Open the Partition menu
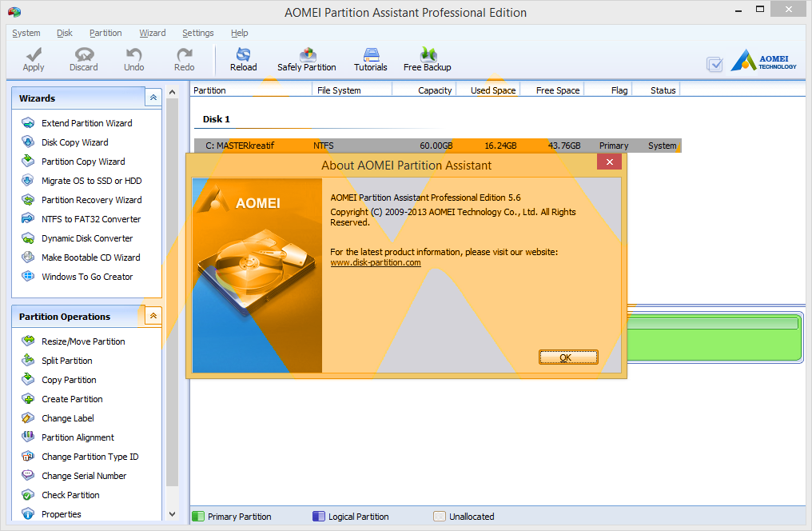 click(105, 33)
